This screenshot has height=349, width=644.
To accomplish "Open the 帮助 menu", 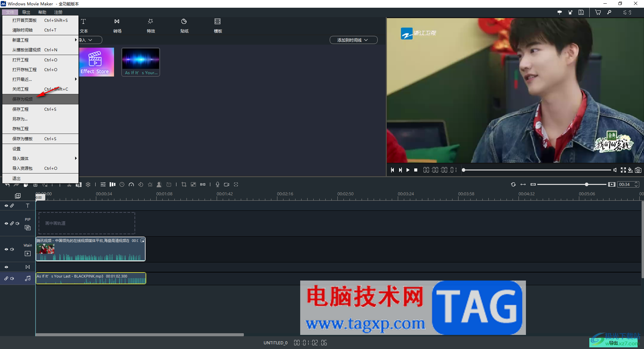I will coord(42,12).
